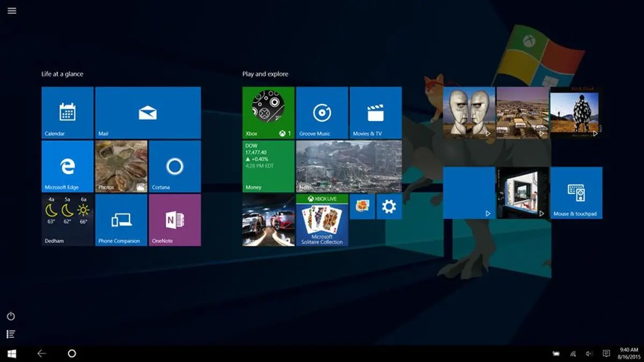Open Cortana search circle on taskbar

tap(72, 353)
